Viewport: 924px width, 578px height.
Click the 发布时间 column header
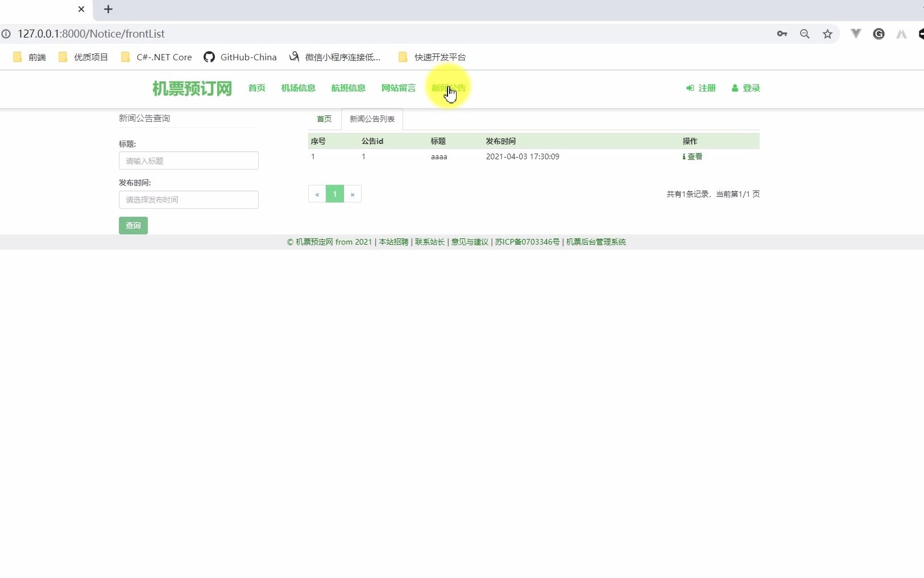click(500, 141)
